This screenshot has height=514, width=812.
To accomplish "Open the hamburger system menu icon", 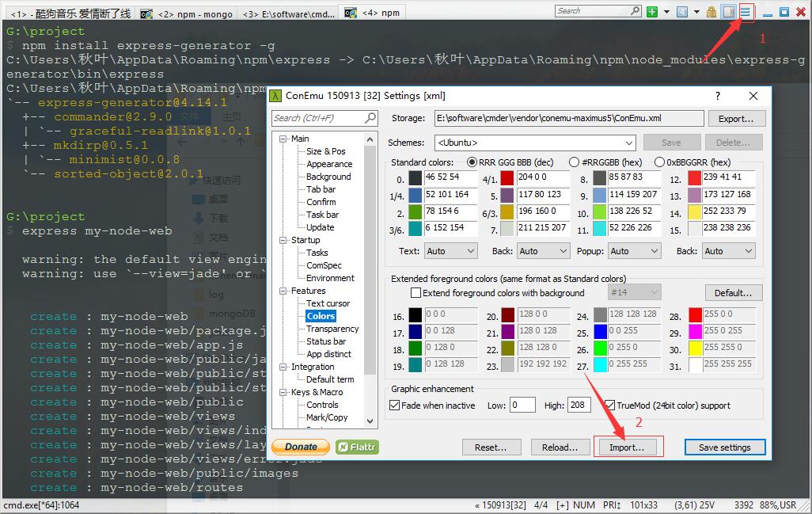I will (x=745, y=11).
